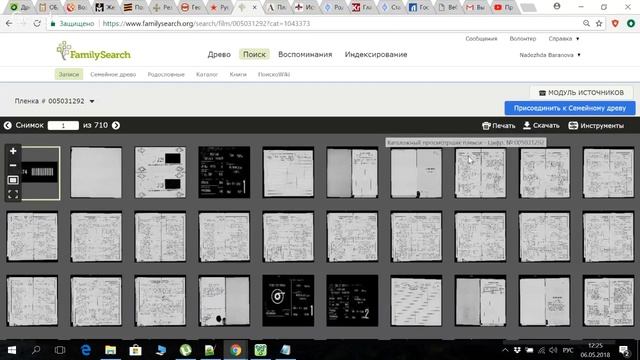The width and height of the screenshot is (640, 360).
Task: Click the address bar URL
Action: (206, 24)
